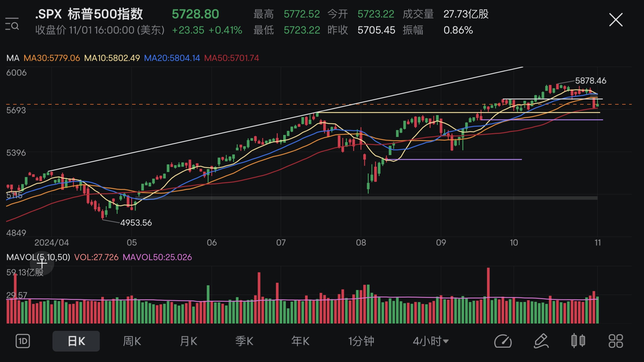Switch to the 周K weekly tab
Image resolution: width=644 pixels, height=362 pixels.
(132, 341)
